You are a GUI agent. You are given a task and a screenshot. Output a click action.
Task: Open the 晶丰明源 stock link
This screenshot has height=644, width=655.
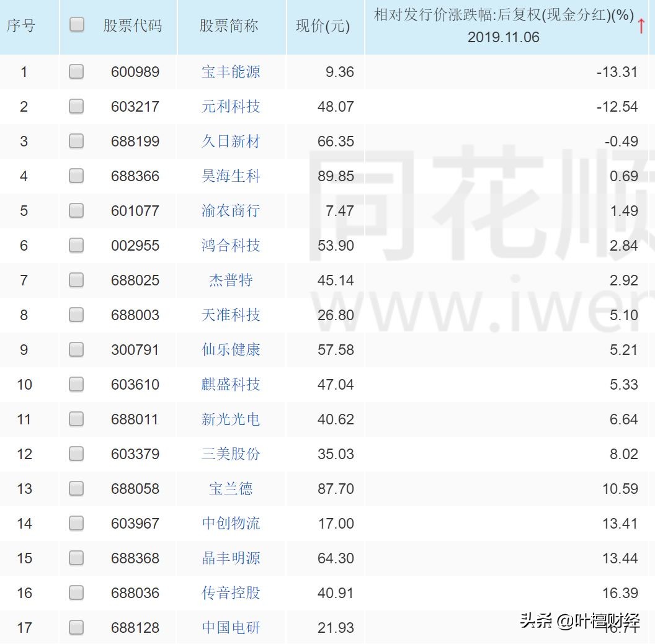tap(230, 558)
